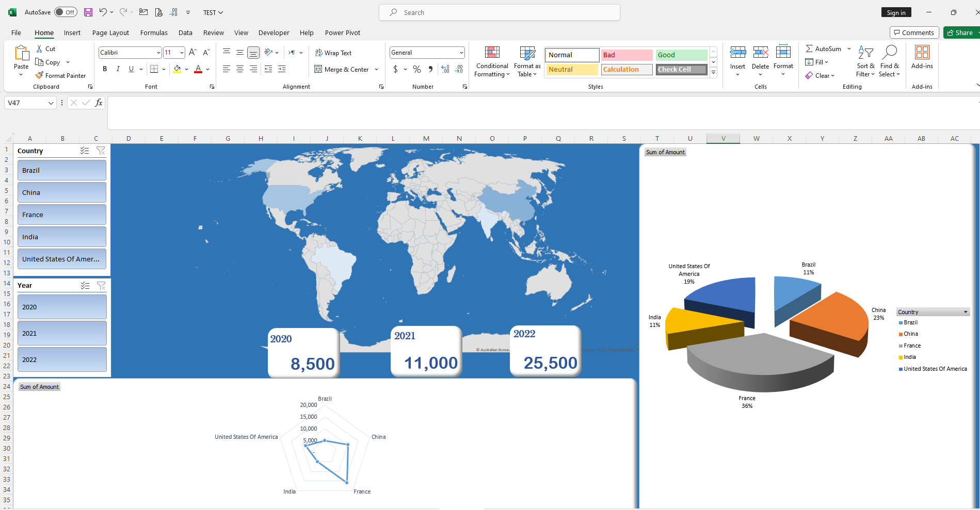
Task: Switch to the Insert ribbon tab
Action: click(72, 32)
